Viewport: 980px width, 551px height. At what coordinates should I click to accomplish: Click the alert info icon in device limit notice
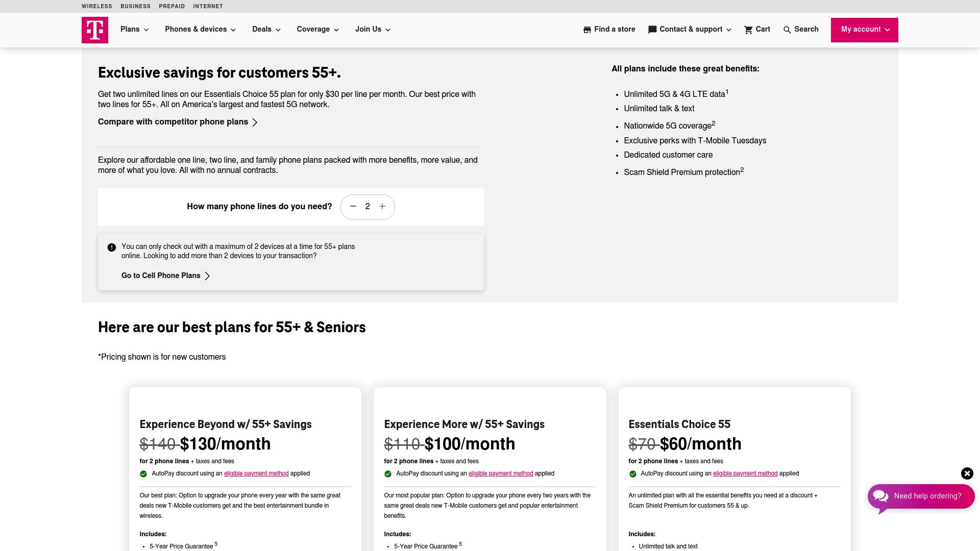[112, 247]
